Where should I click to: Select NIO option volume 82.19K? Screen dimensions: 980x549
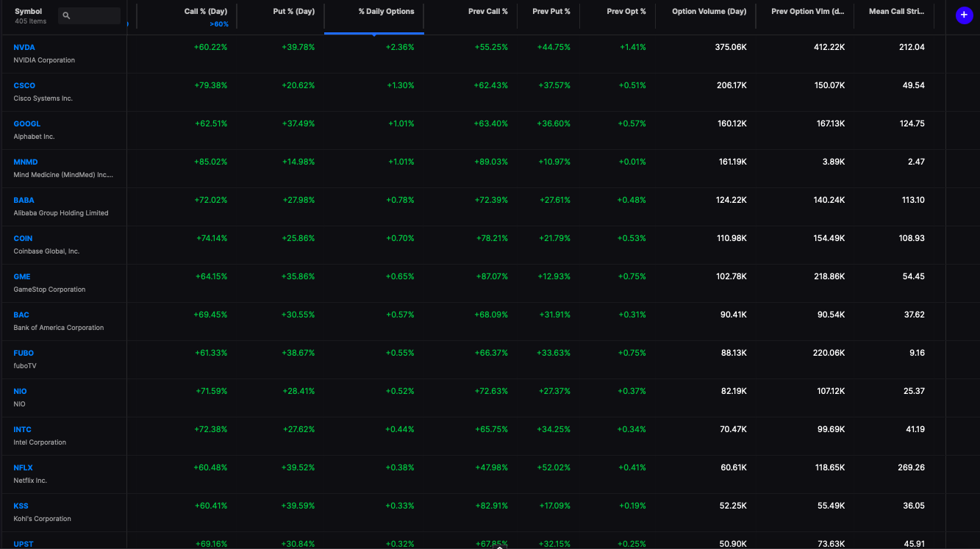click(733, 391)
